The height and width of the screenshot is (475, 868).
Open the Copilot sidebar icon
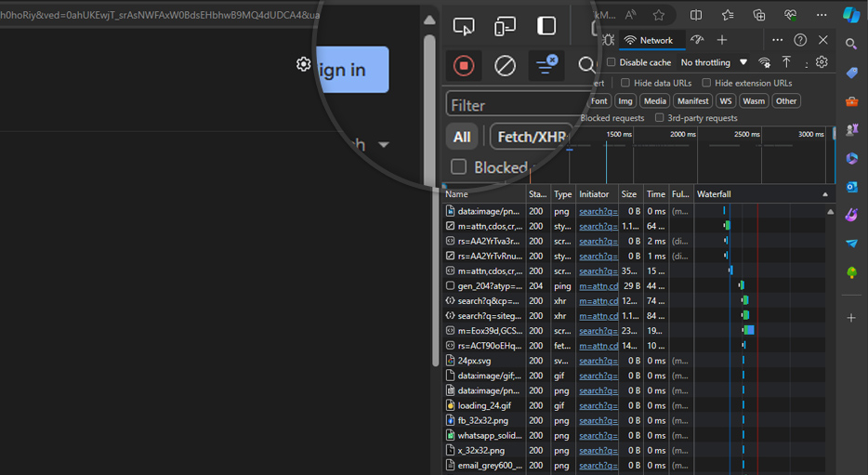pyautogui.click(x=851, y=15)
